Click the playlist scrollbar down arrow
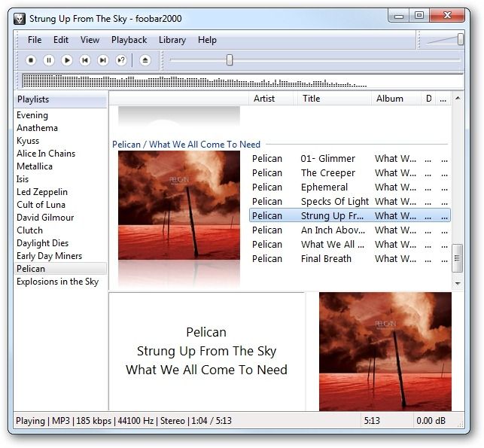The width and height of the screenshot is (484, 448). point(458,283)
